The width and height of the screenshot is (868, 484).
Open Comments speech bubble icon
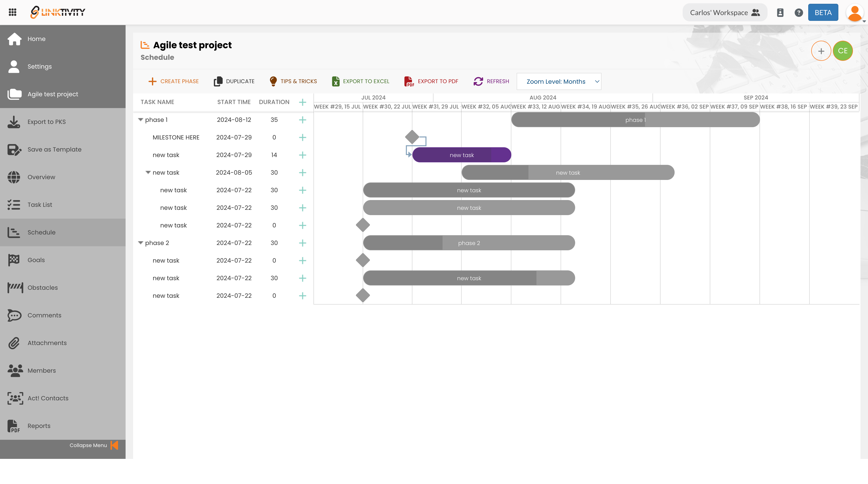15,315
